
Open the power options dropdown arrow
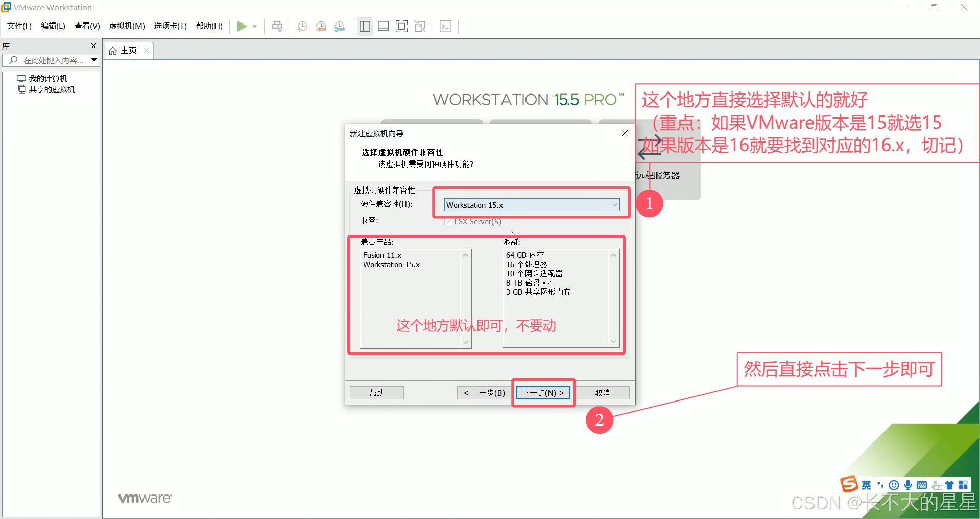[x=255, y=27]
